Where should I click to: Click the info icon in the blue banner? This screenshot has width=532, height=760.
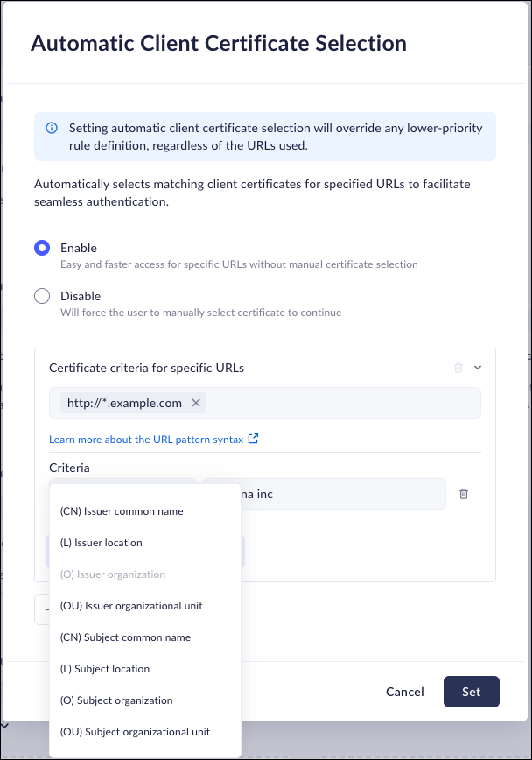(x=51, y=128)
